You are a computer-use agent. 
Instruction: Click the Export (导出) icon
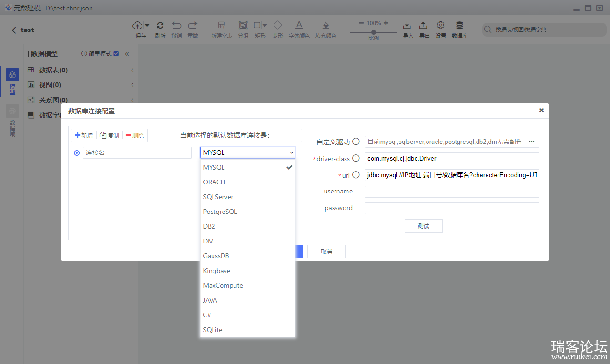[x=423, y=25]
